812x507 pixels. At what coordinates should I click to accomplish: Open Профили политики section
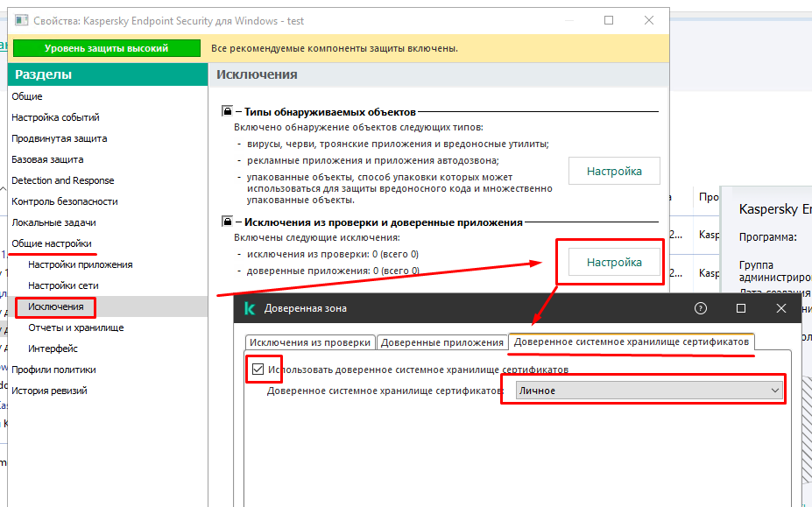pyautogui.click(x=53, y=370)
